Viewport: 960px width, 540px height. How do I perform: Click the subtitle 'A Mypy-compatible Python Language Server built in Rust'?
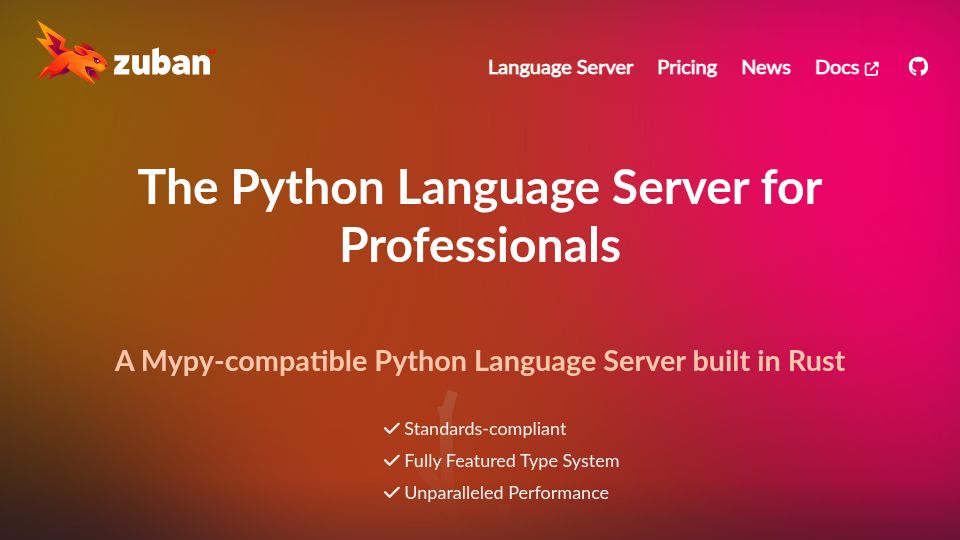click(480, 361)
